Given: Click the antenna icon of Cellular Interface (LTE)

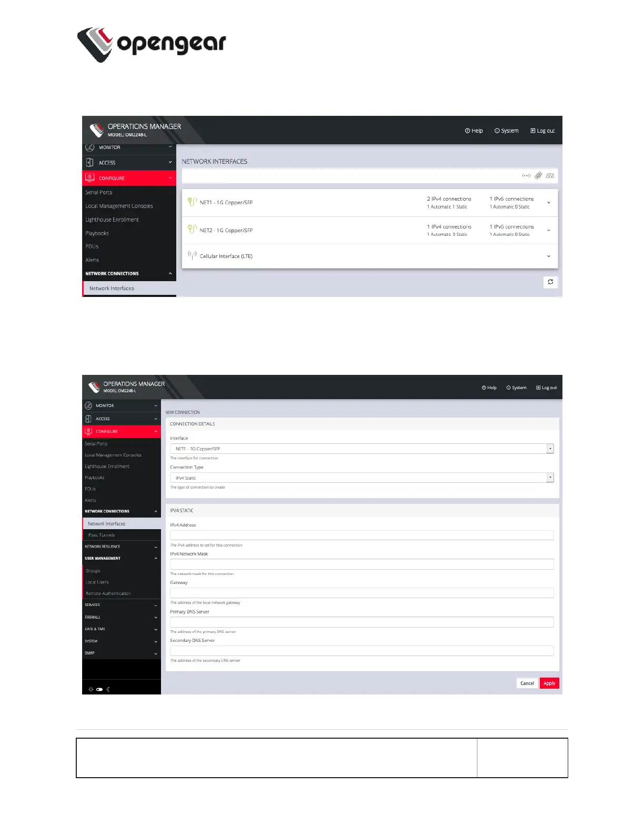Looking at the screenshot, I should click(x=192, y=255).
